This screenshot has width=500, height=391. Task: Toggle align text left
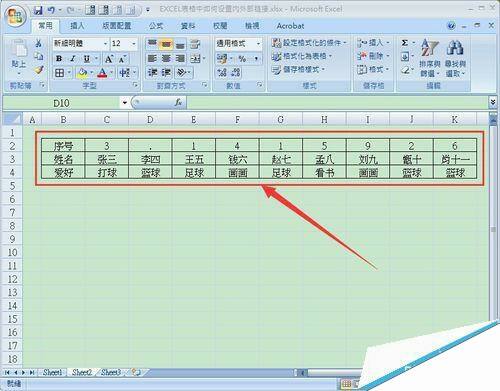(152, 59)
